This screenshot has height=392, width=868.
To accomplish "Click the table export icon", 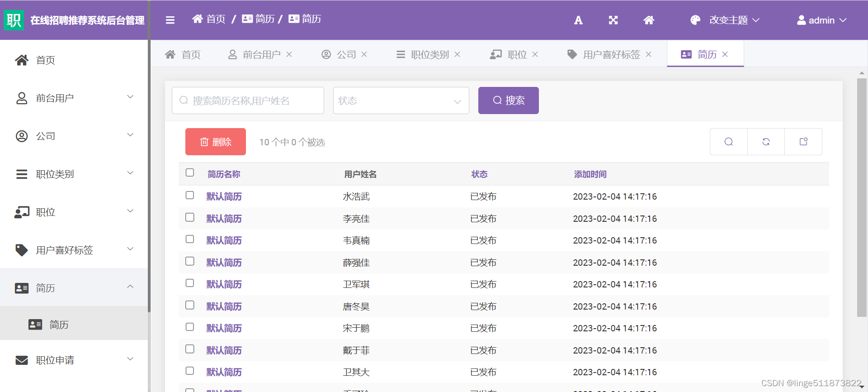I will [803, 142].
